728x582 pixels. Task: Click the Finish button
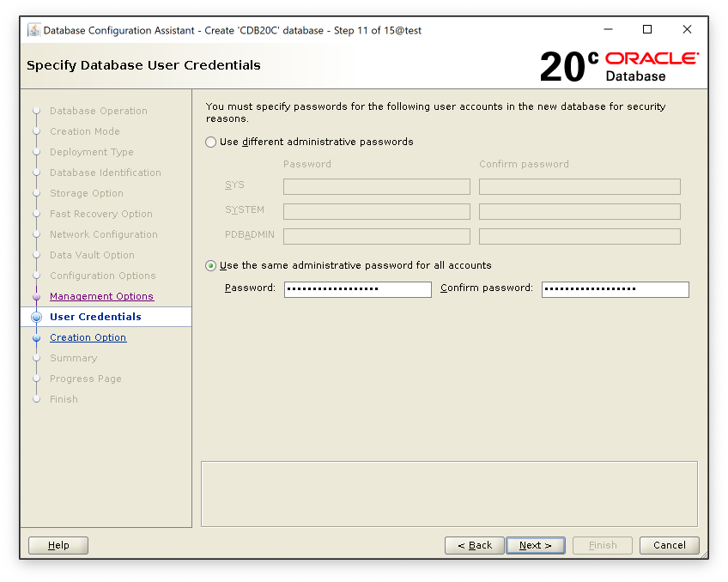[x=603, y=545]
